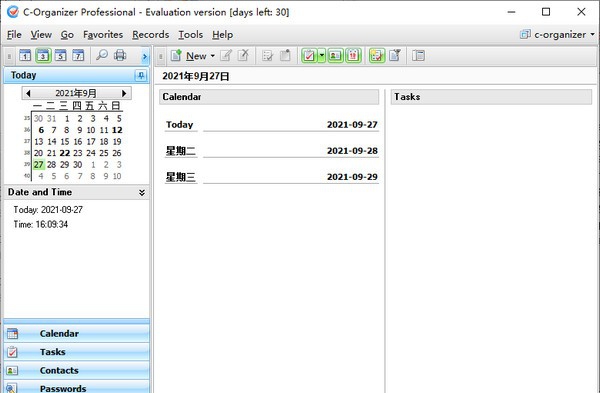The image size is (600, 393).
Task: Click the 2021年9月27日 date title
Action: pos(196,76)
